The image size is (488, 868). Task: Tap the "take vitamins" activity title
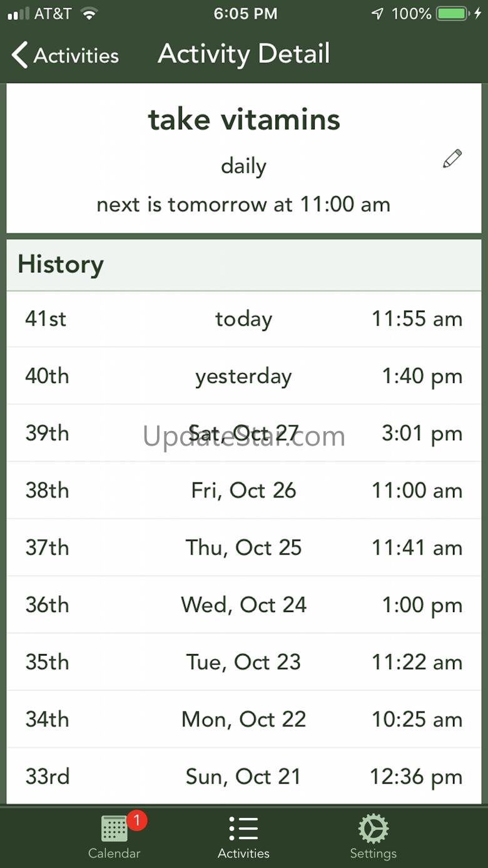click(244, 120)
